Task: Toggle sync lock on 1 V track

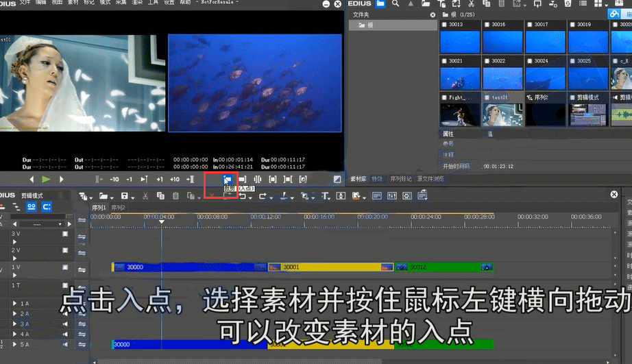Action: point(82,269)
